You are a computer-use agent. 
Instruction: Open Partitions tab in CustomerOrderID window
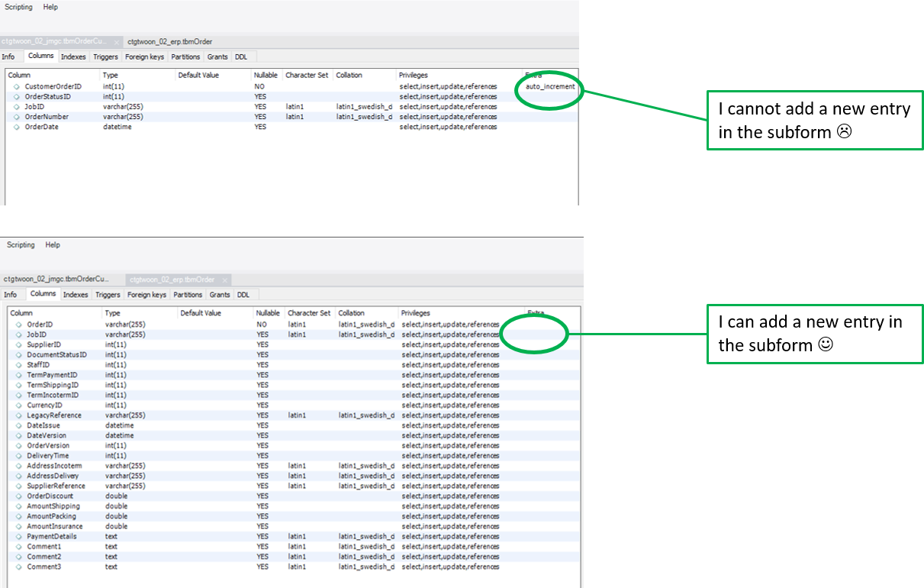[185, 57]
